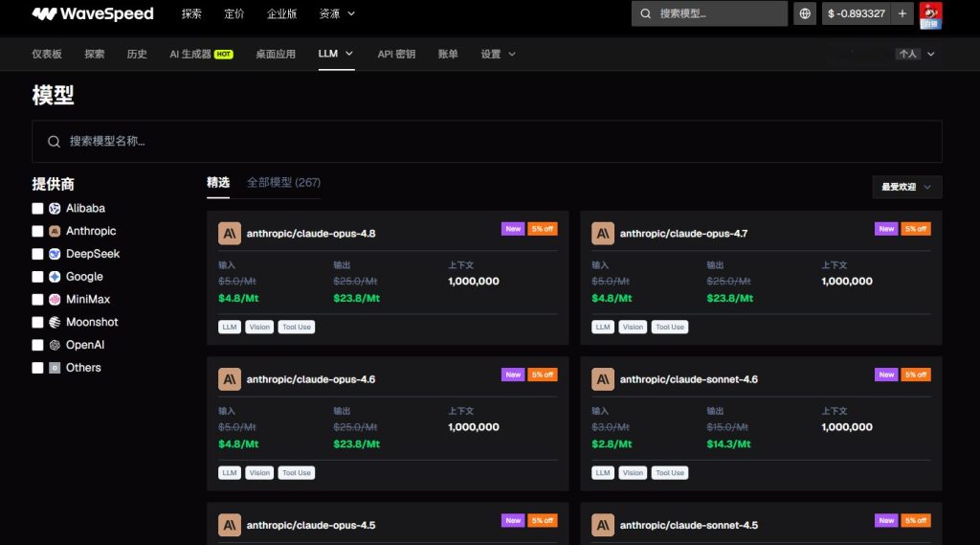This screenshot has height=545, width=980.
Task: Open the language globe icon
Action: tap(805, 13)
